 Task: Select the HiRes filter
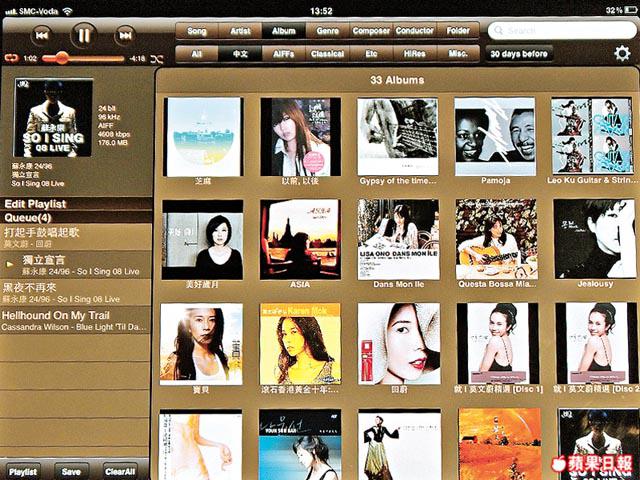tap(414, 54)
